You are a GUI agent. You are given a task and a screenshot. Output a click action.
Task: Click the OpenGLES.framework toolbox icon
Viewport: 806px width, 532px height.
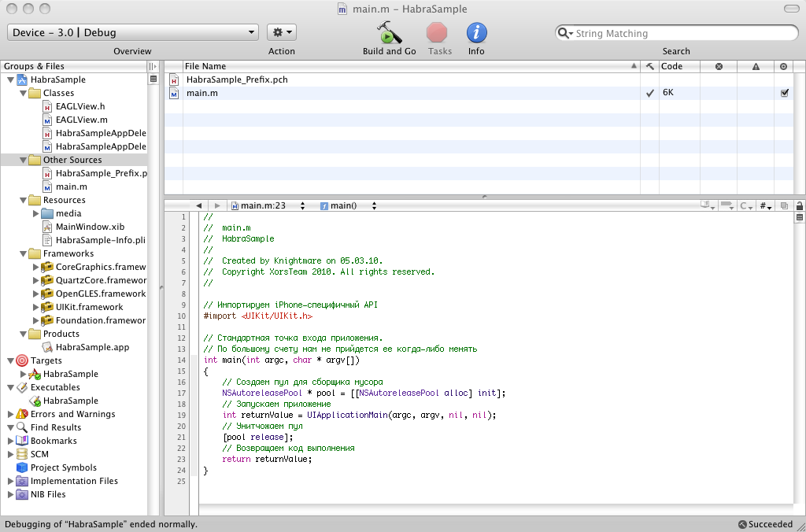click(x=47, y=294)
